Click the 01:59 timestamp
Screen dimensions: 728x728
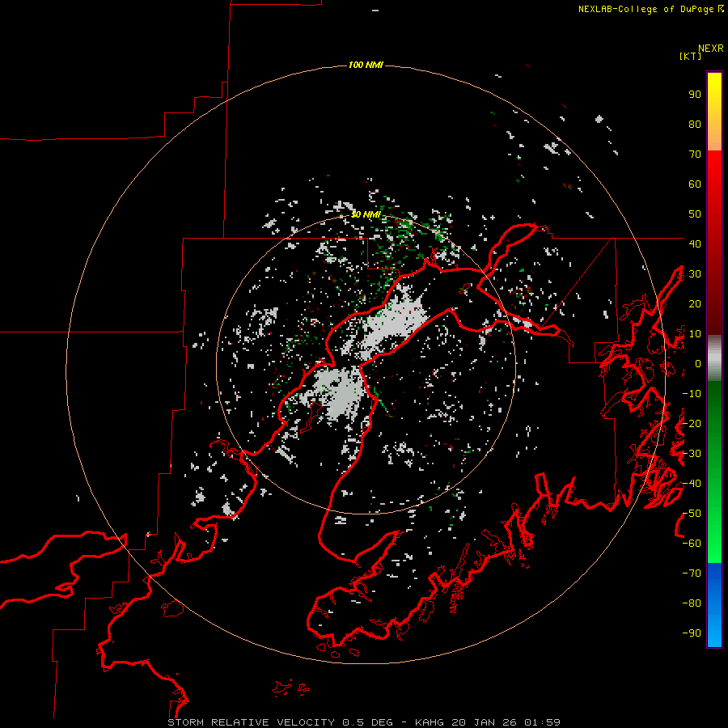(542, 722)
